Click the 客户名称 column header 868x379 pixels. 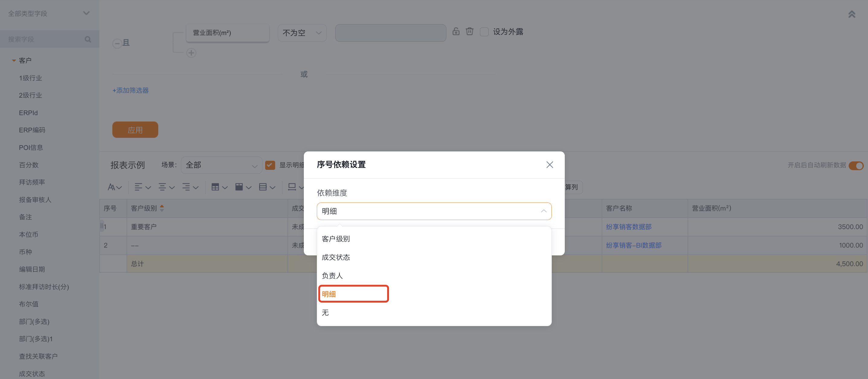pos(645,208)
